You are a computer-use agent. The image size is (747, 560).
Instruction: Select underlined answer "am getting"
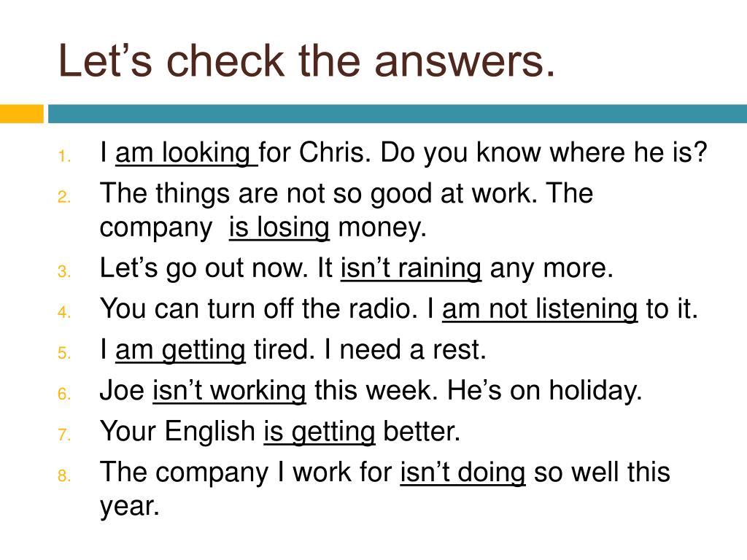180,350
